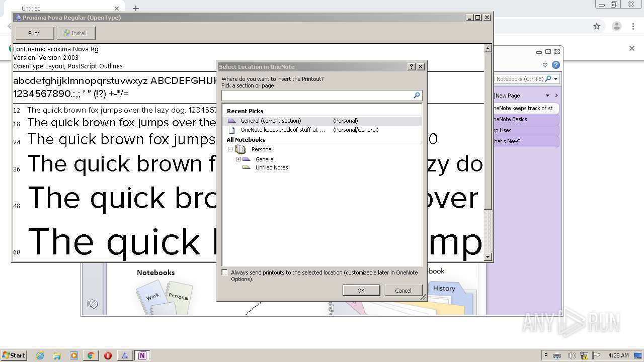The height and width of the screenshot is (362, 644).
Task: Open Windows Media Player taskbar icon
Action: (74, 355)
